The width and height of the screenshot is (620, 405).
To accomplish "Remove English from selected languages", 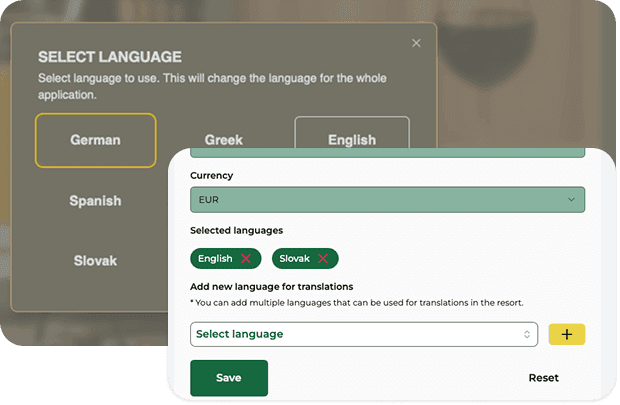I will click(x=246, y=259).
